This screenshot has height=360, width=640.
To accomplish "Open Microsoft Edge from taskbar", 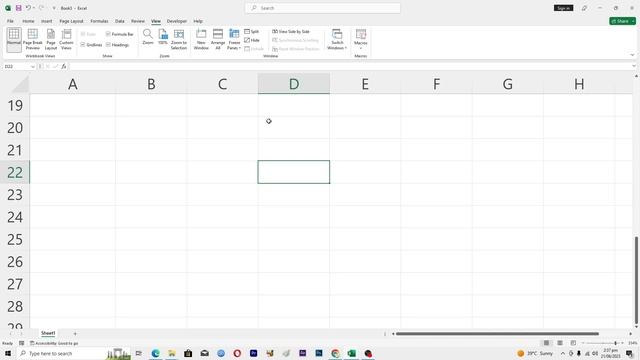I will [x=156, y=353].
